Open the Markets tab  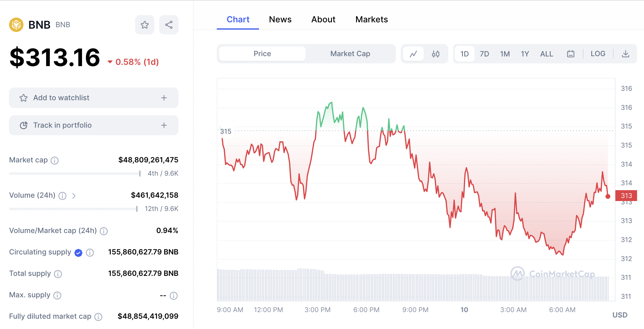(372, 20)
